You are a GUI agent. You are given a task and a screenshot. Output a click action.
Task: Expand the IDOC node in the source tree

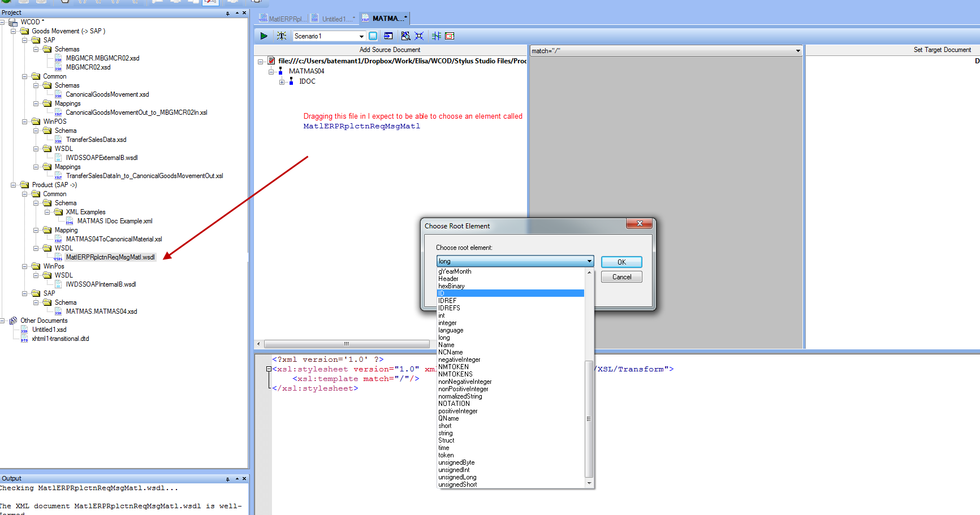282,82
